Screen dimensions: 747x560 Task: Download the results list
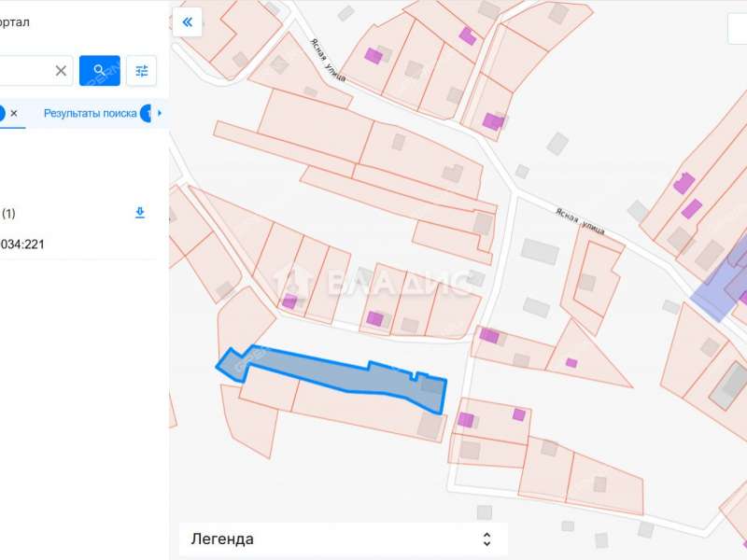click(x=140, y=213)
